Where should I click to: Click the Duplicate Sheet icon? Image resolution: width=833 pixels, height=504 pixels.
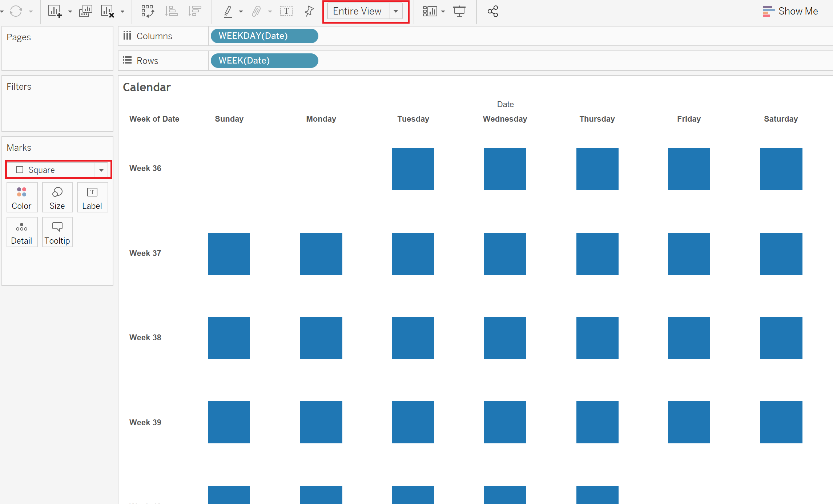[x=86, y=11]
